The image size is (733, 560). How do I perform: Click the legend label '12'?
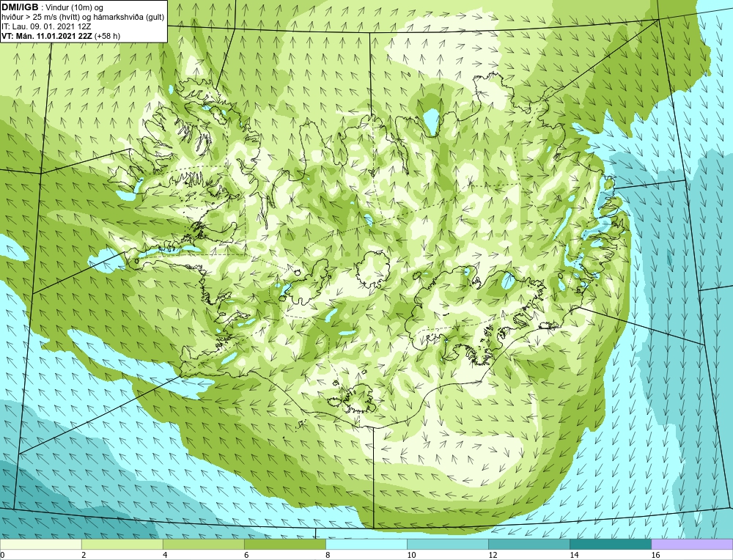click(493, 555)
